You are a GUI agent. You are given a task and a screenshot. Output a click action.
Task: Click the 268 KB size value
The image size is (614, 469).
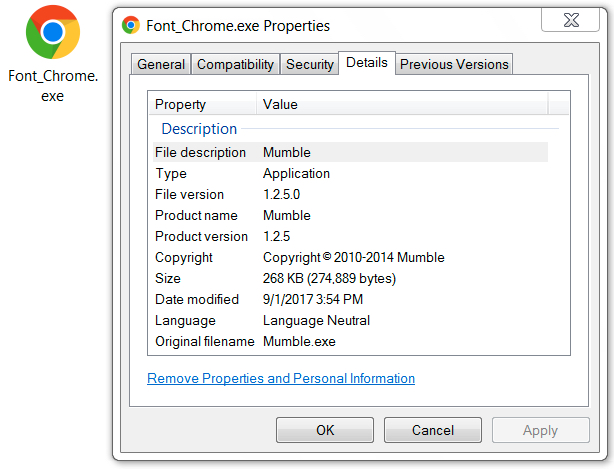(329, 278)
